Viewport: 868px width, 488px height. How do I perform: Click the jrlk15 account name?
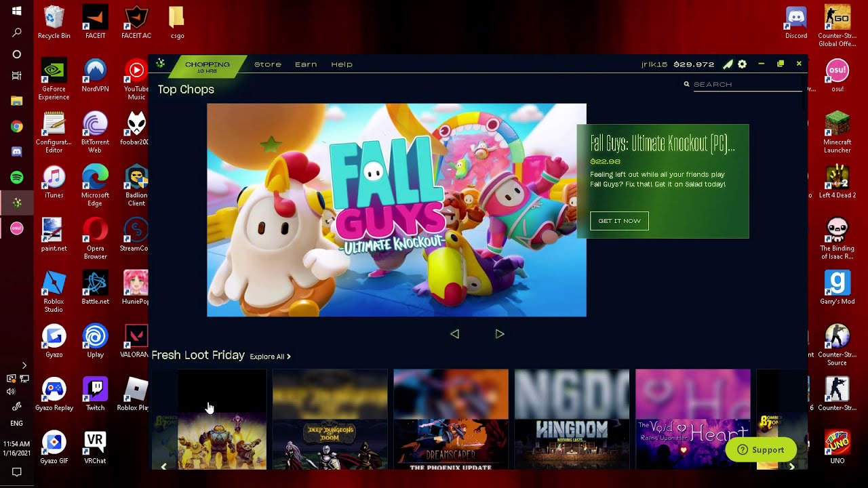[x=655, y=64]
